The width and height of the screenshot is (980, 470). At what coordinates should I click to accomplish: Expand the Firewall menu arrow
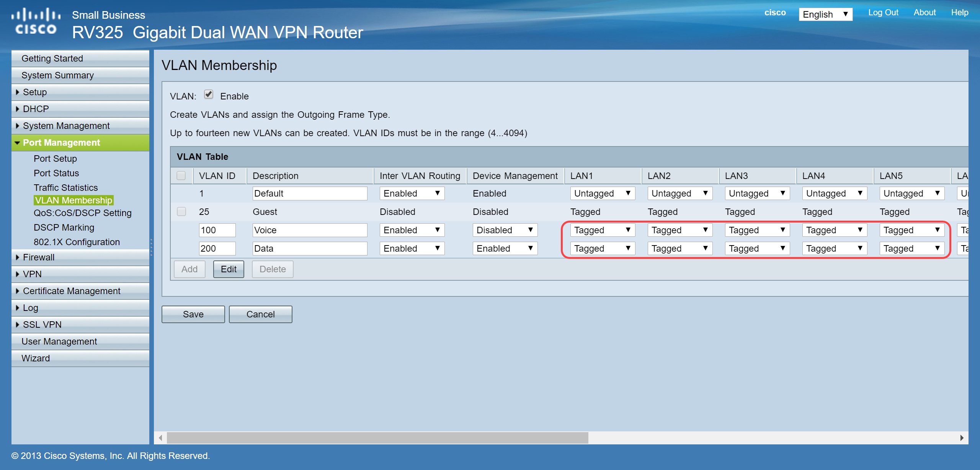(x=18, y=257)
